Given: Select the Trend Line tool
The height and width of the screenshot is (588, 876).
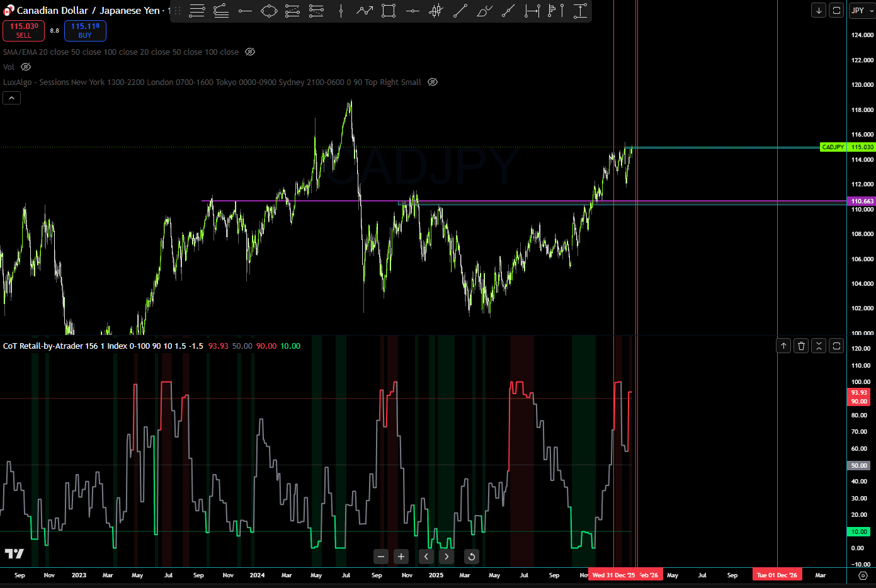Looking at the screenshot, I should [x=460, y=11].
